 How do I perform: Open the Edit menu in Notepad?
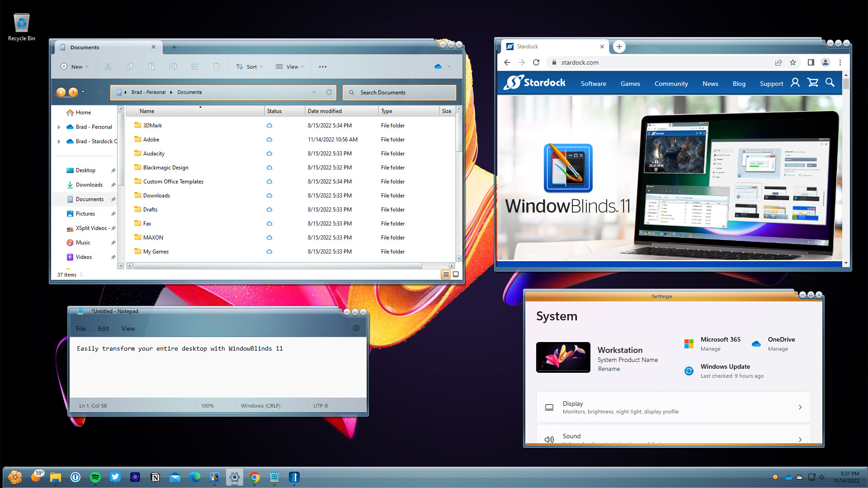pos(103,328)
